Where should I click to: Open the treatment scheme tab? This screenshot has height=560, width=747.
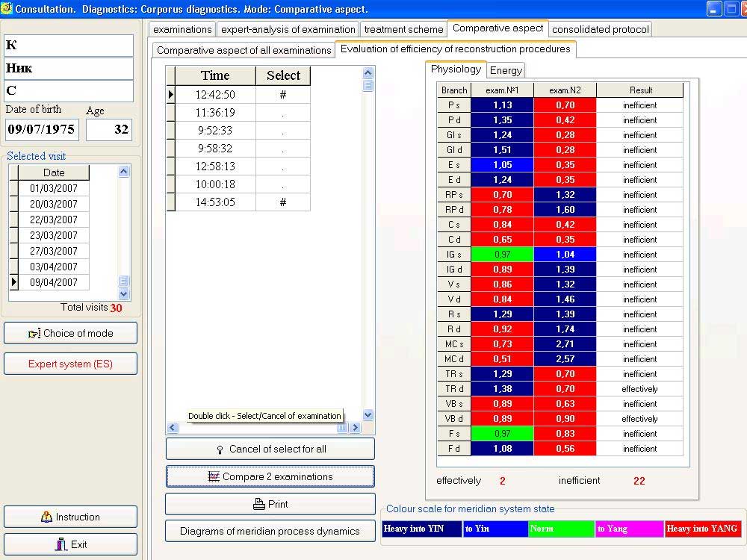click(x=403, y=30)
